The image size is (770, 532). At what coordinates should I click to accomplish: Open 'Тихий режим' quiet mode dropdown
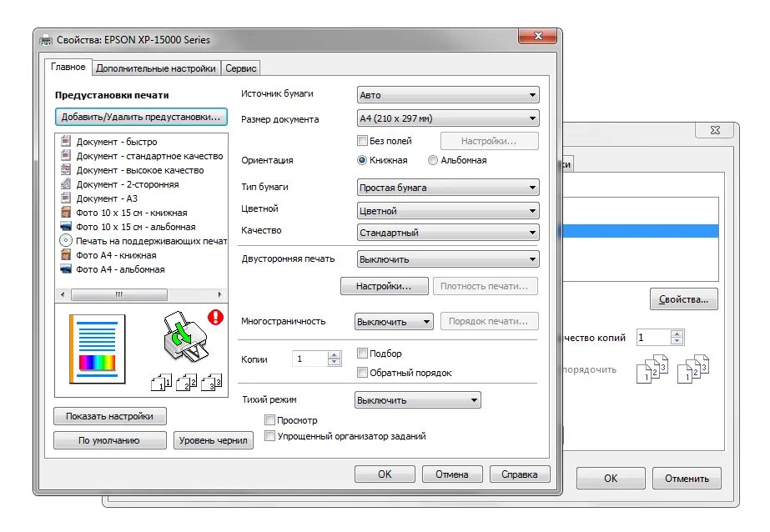coord(417,400)
